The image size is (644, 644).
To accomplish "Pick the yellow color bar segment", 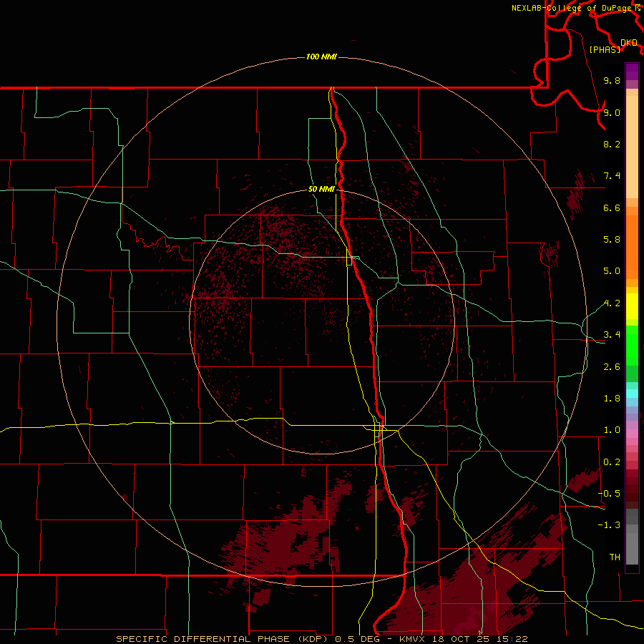I will point(632,306).
